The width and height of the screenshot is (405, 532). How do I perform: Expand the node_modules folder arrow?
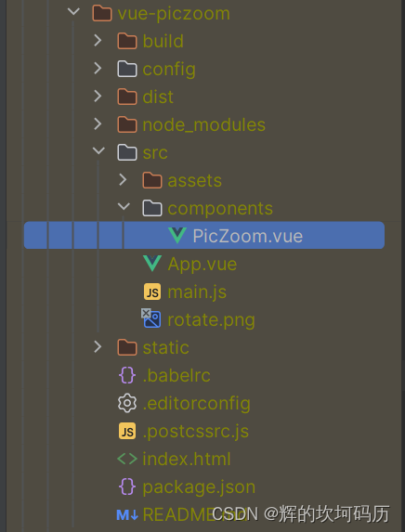tap(98, 123)
